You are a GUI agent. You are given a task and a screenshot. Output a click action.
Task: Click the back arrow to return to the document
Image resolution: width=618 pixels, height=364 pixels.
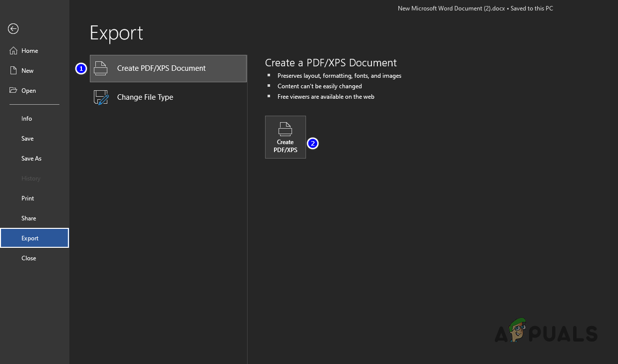[x=13, y=29]
